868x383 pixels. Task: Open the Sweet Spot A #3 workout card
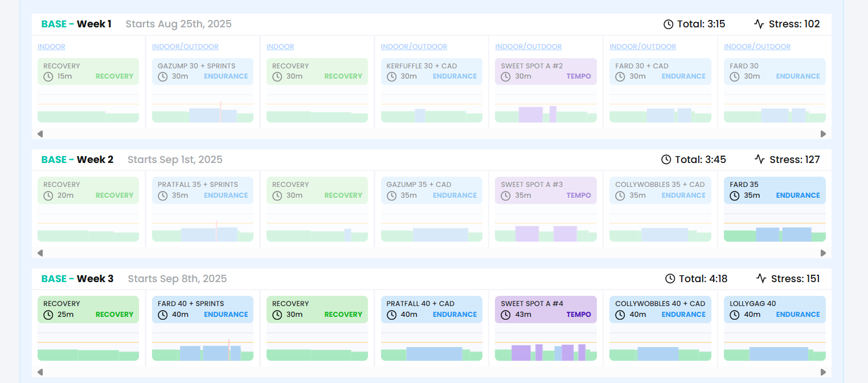click(546, 190)
